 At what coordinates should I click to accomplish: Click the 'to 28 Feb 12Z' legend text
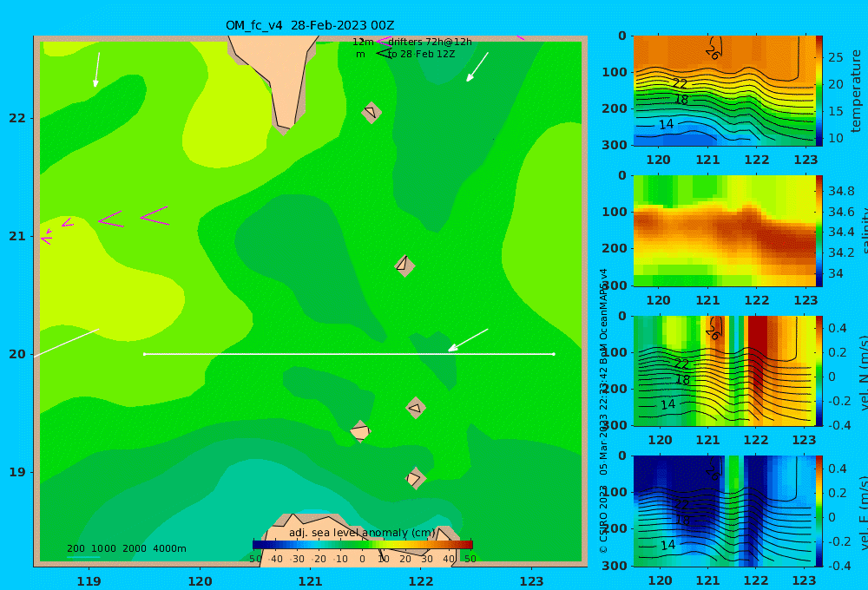click(x=421, y=55)
